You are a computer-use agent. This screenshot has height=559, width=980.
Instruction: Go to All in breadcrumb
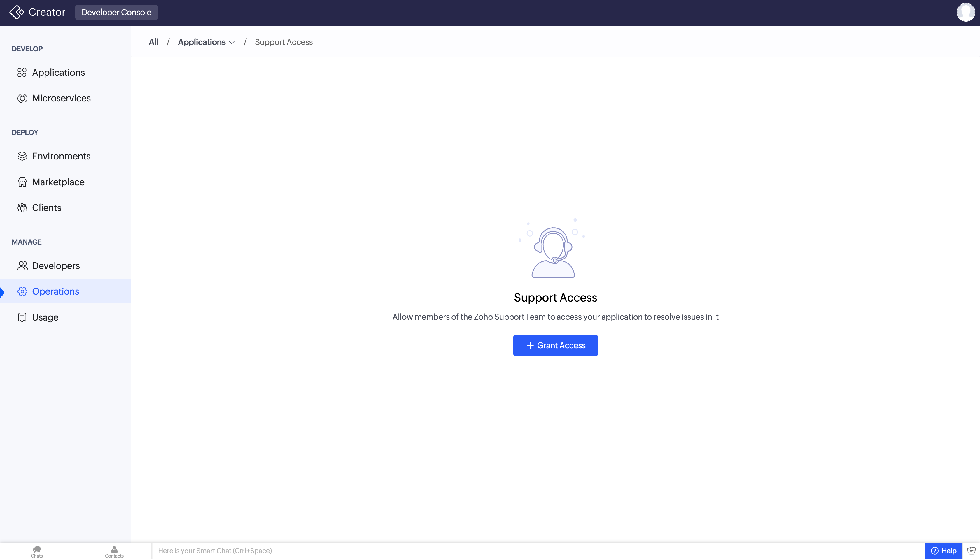153,42
